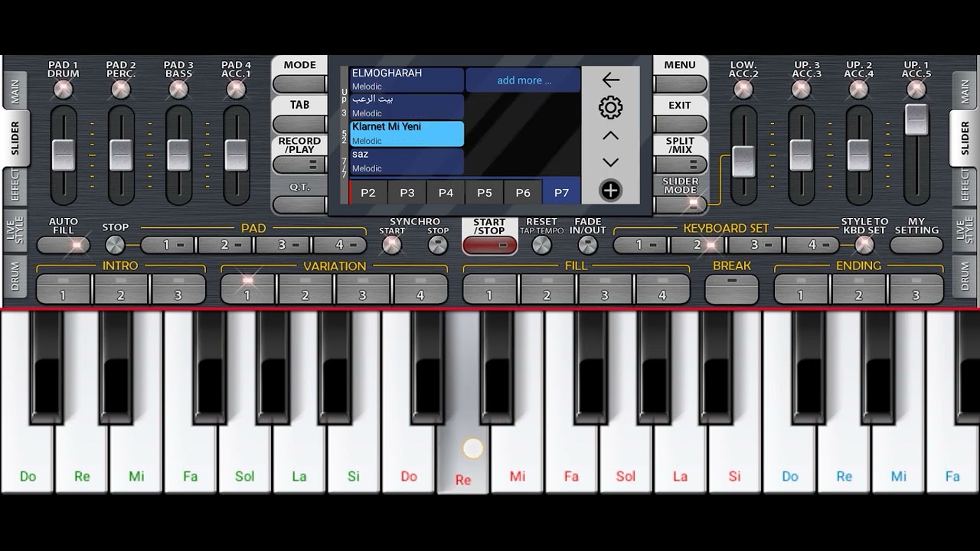The width and height of the screenshot is (980, 551).
Task: Open the gear settings icon in display
Action: pyautogui.click(x=610, y=107)
